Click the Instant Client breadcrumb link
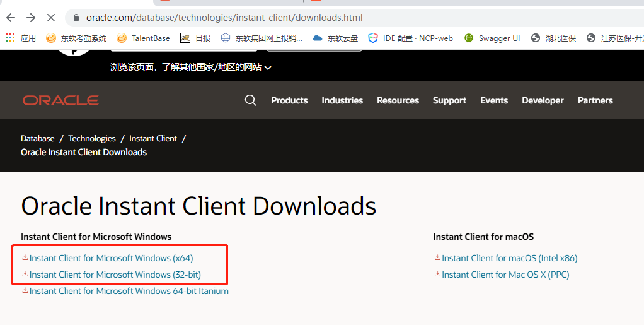 click(x=153, y=139)
